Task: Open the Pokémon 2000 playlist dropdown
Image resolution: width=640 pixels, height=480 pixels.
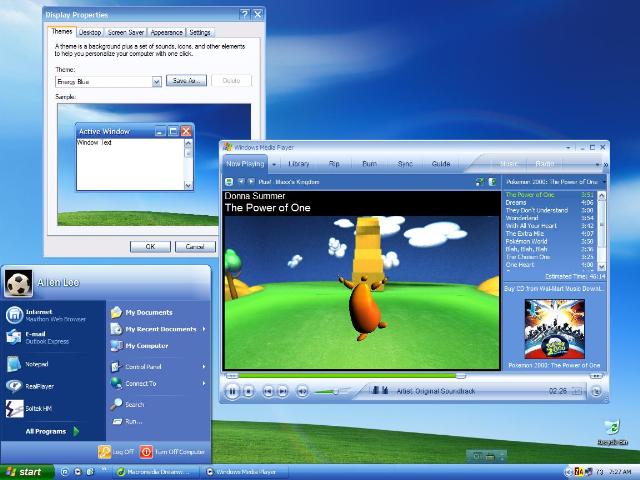Action: pos(556,182)
